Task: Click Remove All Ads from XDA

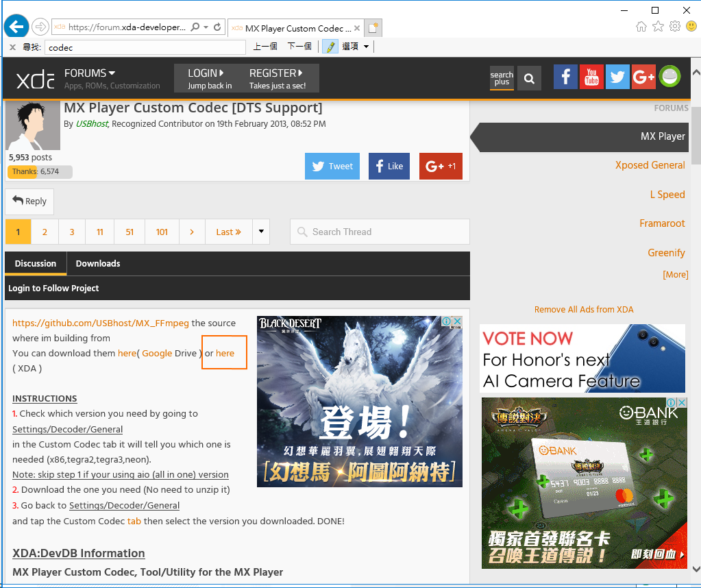Action: pyautogui.click(x=584, y=310)
